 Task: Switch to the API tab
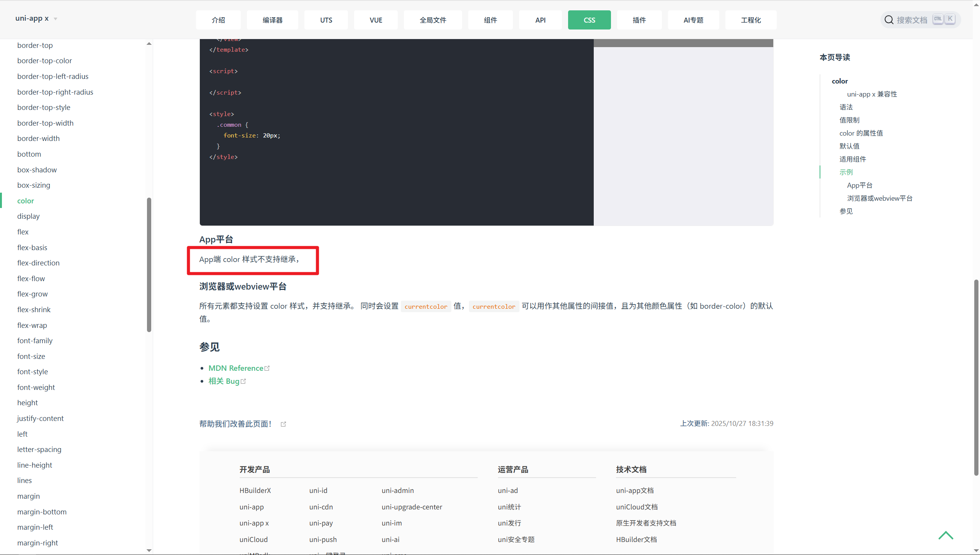540,20
